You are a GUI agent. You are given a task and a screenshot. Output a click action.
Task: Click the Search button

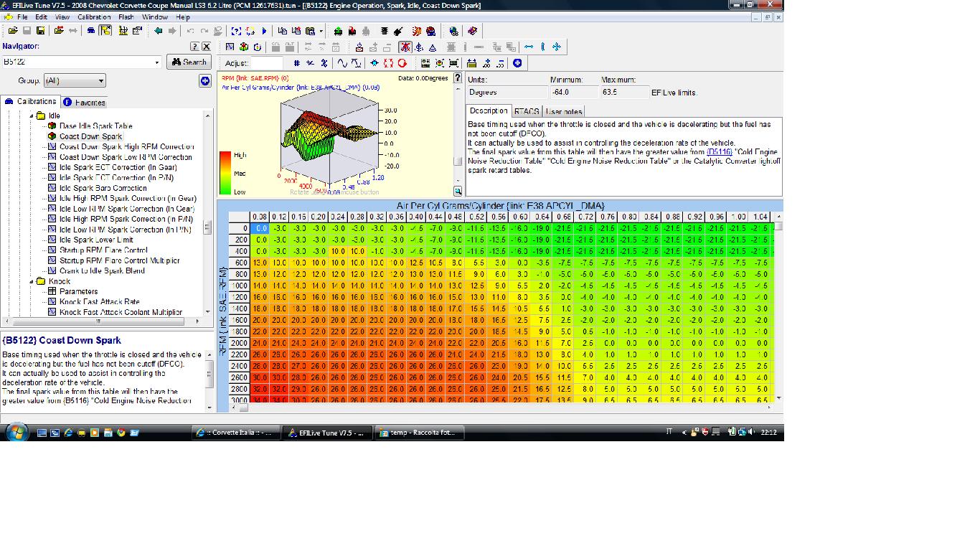[189, 62]
